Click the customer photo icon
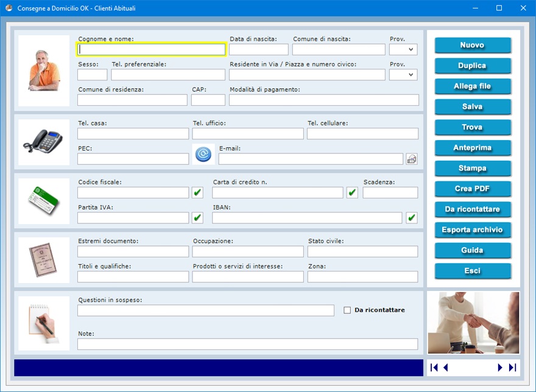Image resolution: width=536 pixels, height=392 pixels. [44, 71]
